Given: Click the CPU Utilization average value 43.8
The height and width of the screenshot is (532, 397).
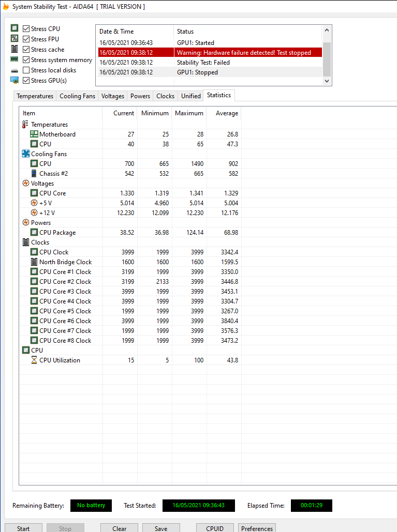Looking at the screenshot, I should [x=232, y=360].
